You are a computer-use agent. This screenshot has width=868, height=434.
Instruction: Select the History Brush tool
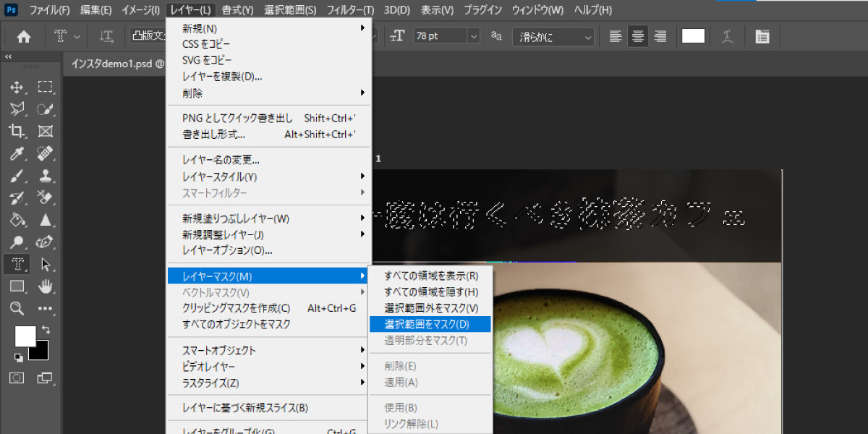pos(17,198)
